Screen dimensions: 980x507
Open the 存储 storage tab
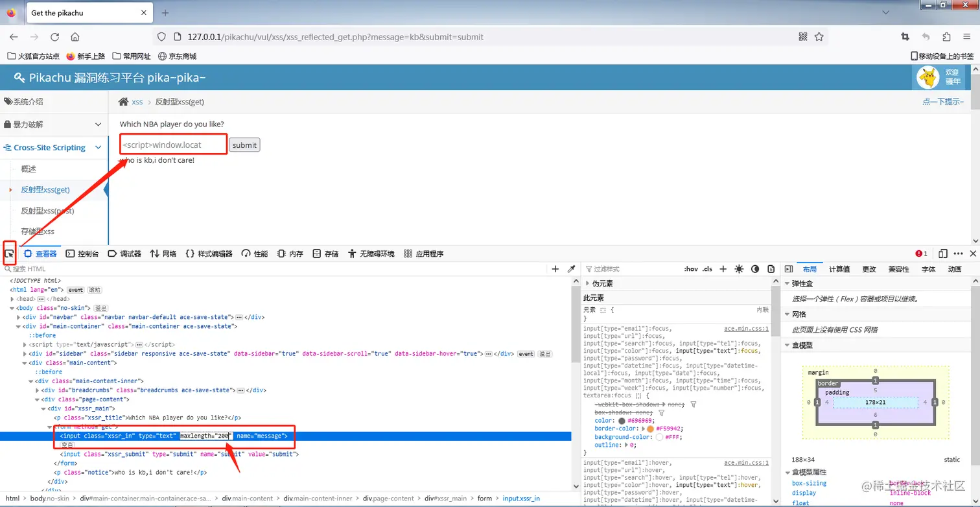[x=325, y=253]
